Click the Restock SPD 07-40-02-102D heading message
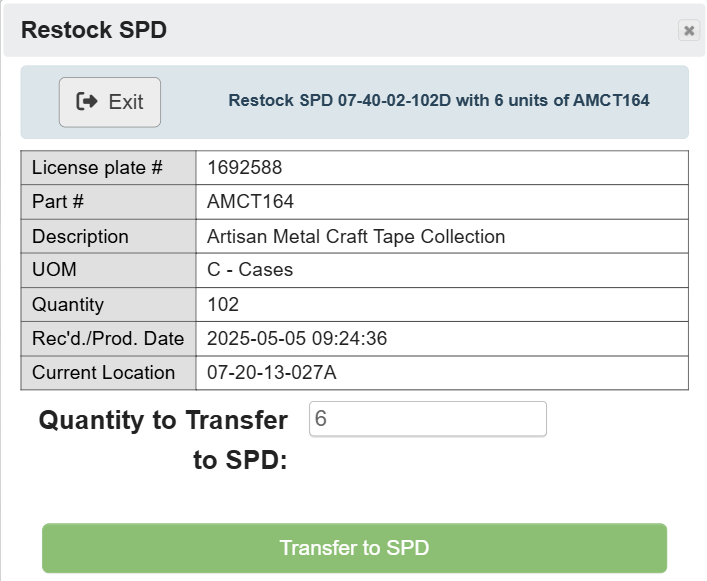707x581 pixels. tap(439, 100)
